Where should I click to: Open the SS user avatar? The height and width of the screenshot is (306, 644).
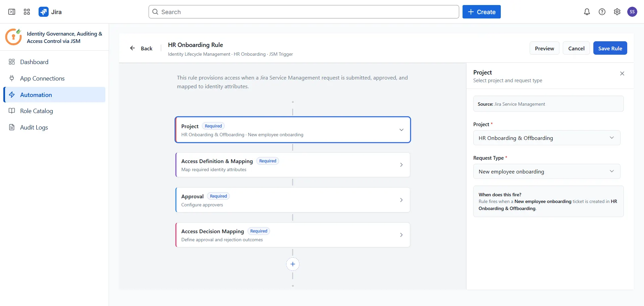click(632, 12)
